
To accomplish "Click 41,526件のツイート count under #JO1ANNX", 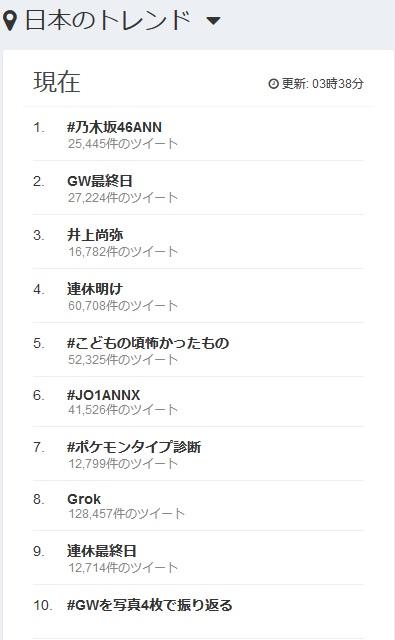I will click(123, 409).
